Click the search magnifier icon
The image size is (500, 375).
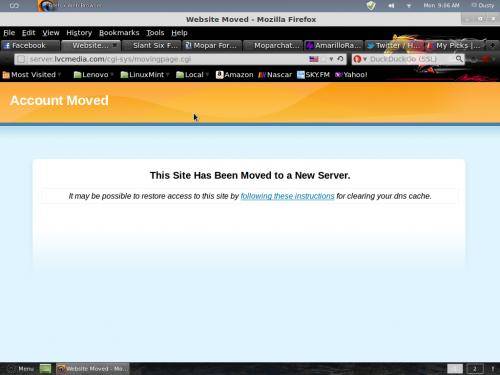459,59
